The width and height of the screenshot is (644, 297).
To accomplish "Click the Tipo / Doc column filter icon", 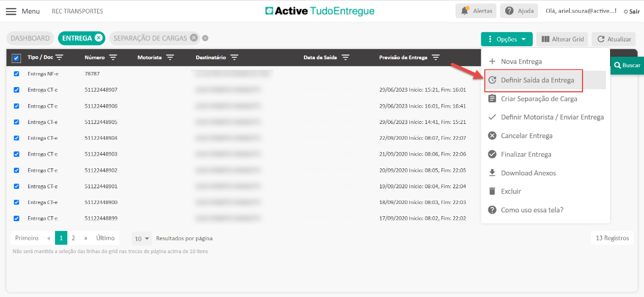I will [59, 57].
